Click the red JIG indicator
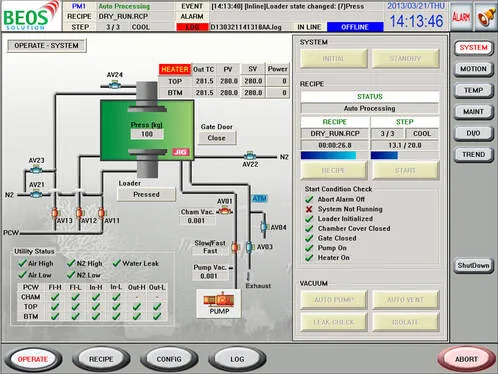The width and height of the screenshot is (498, 374). [181, 152]
